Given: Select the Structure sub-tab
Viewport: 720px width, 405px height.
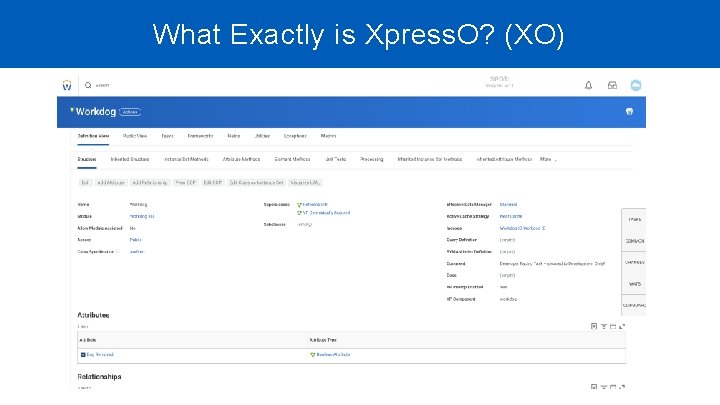Looking at the screenshot, I should click(x=87, y=159).
